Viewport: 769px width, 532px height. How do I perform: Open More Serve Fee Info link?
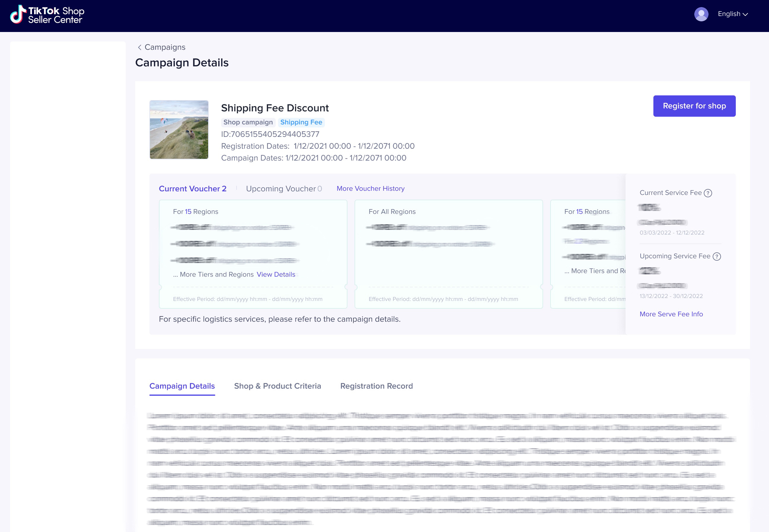coord(671,314)
